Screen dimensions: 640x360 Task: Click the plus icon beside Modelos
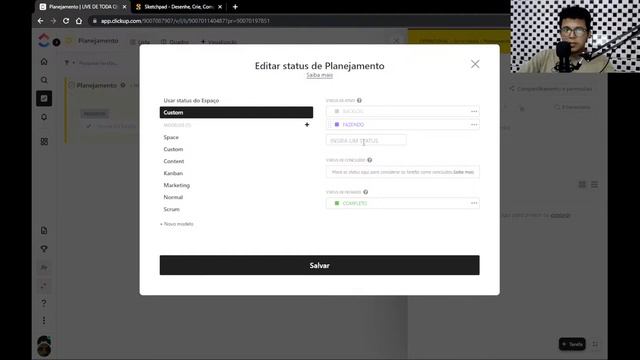307,125
